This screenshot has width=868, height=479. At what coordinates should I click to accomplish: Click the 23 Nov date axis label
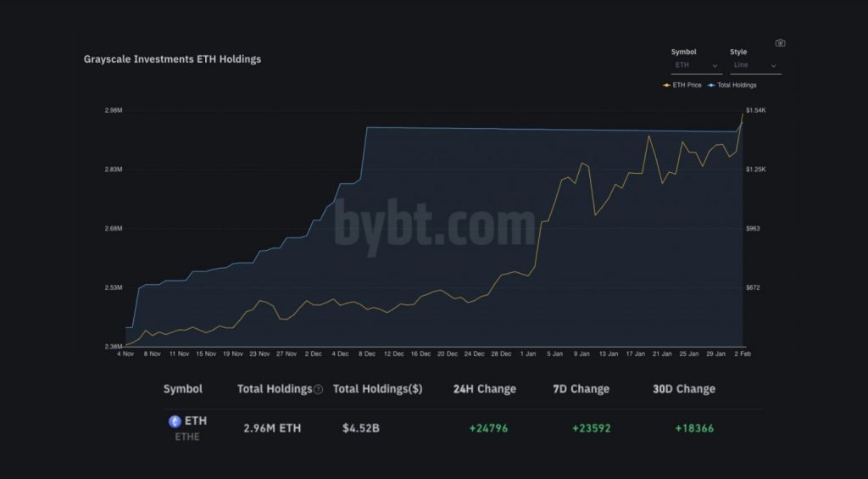coord(259,354)
